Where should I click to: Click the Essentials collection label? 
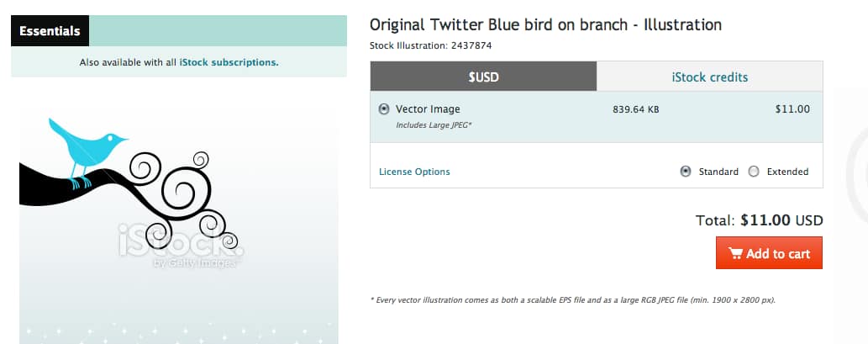tap(50, 31)
